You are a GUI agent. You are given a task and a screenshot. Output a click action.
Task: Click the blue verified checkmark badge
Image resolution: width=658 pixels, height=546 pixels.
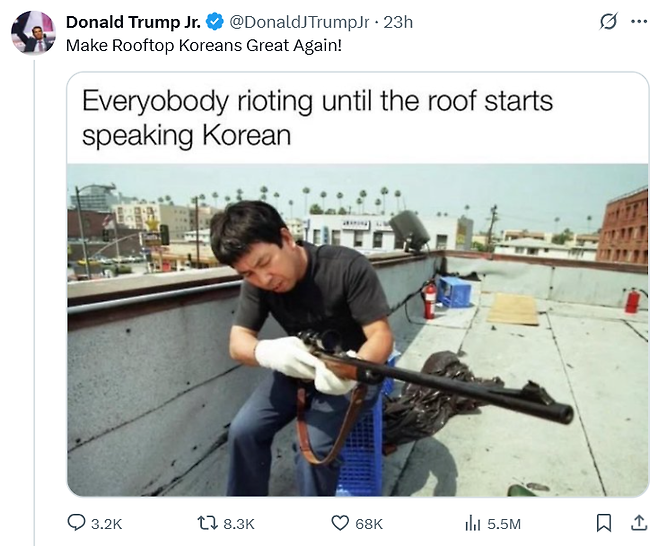point(215,22)
